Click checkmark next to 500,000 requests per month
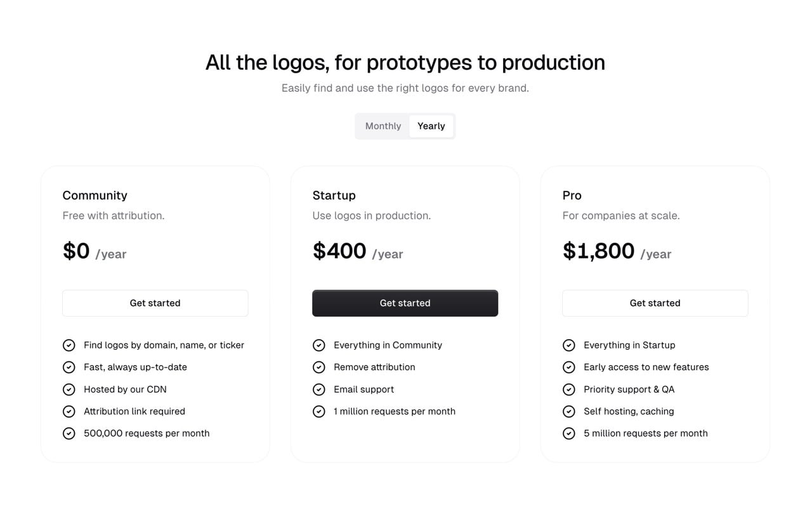The width and height of the screenshot is (812, 521). pyautogui.click(x=69, y=434)
